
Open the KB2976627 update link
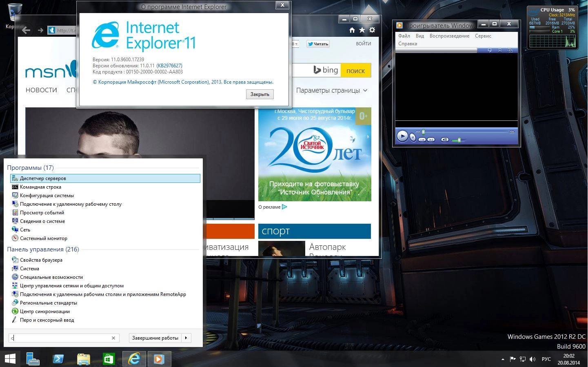169,66
